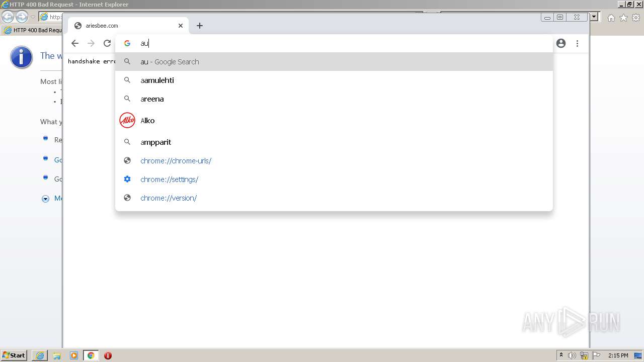The height and width of the screenshot is (362, 644).
Task: Click Chrome's forward arrow button
Action: pyautogui.click(x=91, y=43)
